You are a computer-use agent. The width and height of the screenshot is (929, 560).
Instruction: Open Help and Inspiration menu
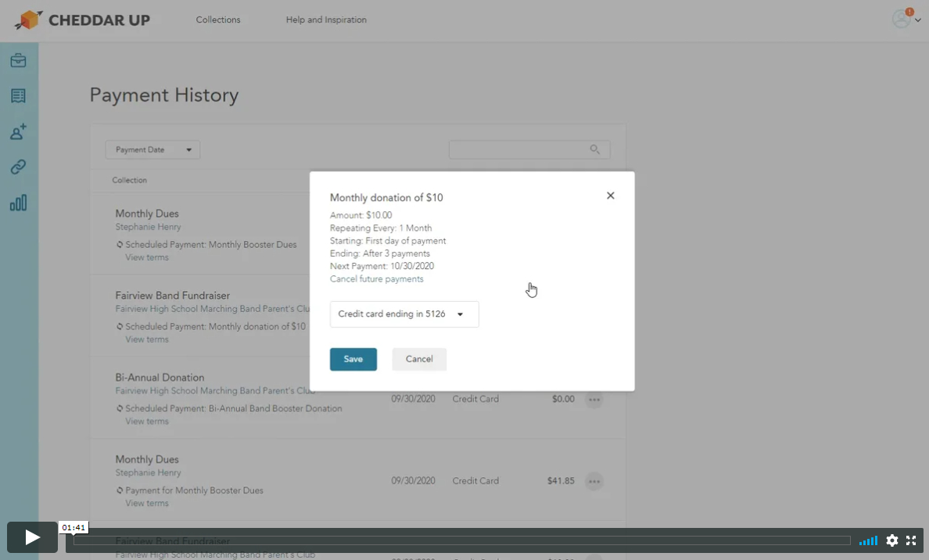(x=326, y=20)
